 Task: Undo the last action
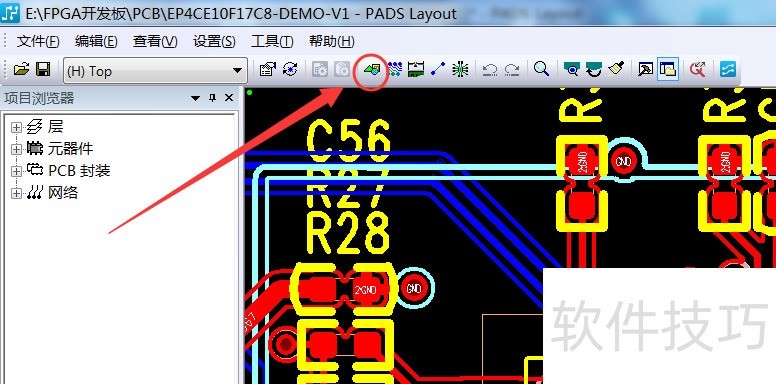pos(490,70)
